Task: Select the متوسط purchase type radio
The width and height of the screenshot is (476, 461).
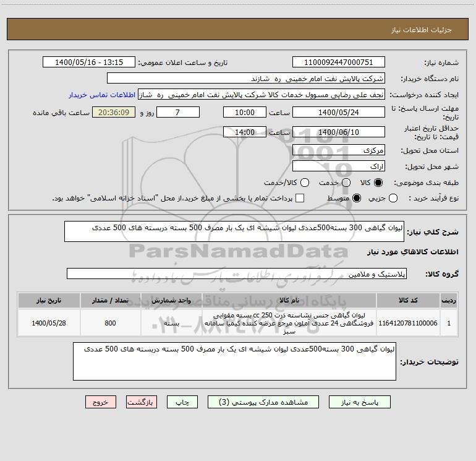Action: (357, 198)
